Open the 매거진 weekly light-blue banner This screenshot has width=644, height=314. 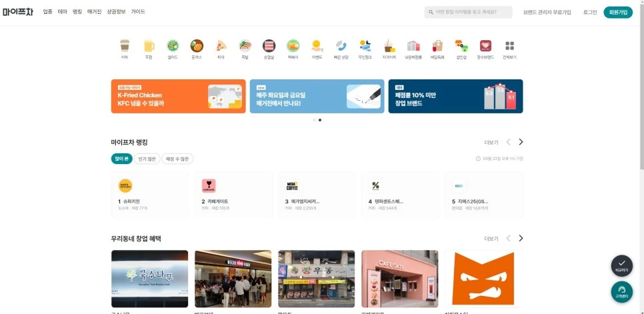317,97
